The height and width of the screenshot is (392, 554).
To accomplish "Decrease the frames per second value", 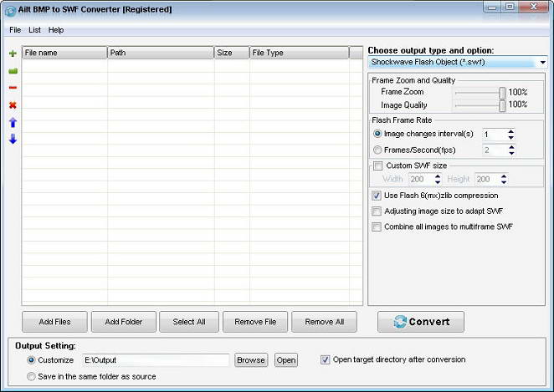I will (511, 153).
